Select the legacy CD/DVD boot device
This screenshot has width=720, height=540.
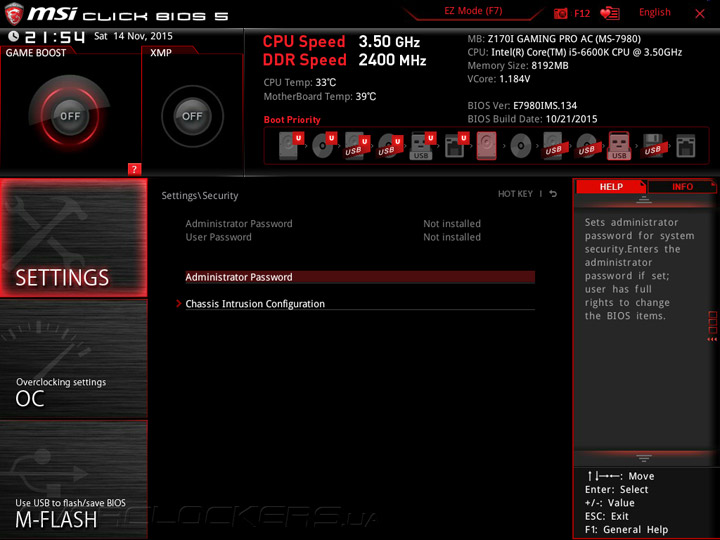click(521, 146)
